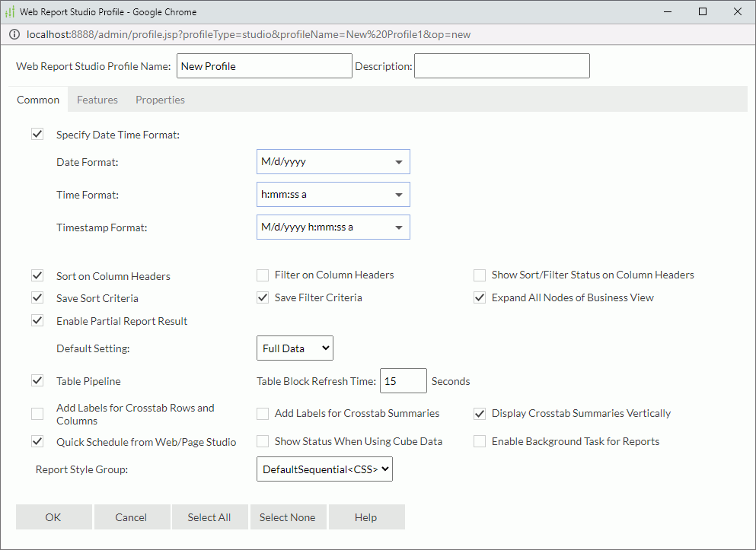
Task: Enable Filter on Column Headers
Action: [x=263, y=275]
